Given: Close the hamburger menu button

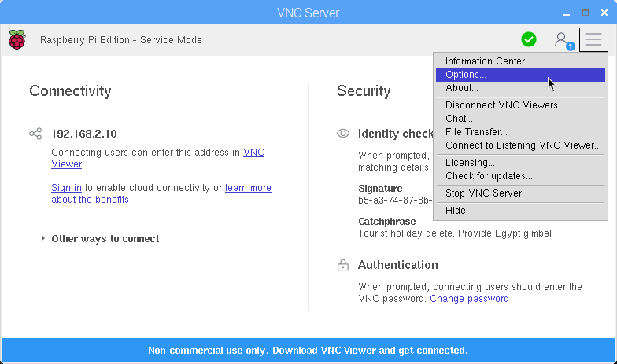Looking at the screenshot, I should 593,39.
